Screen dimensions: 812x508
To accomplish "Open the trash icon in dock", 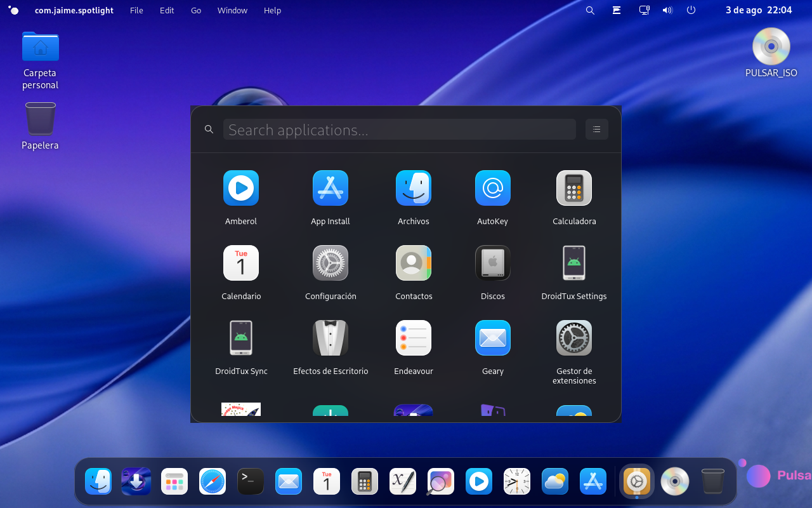I will (x=713, y=481).
